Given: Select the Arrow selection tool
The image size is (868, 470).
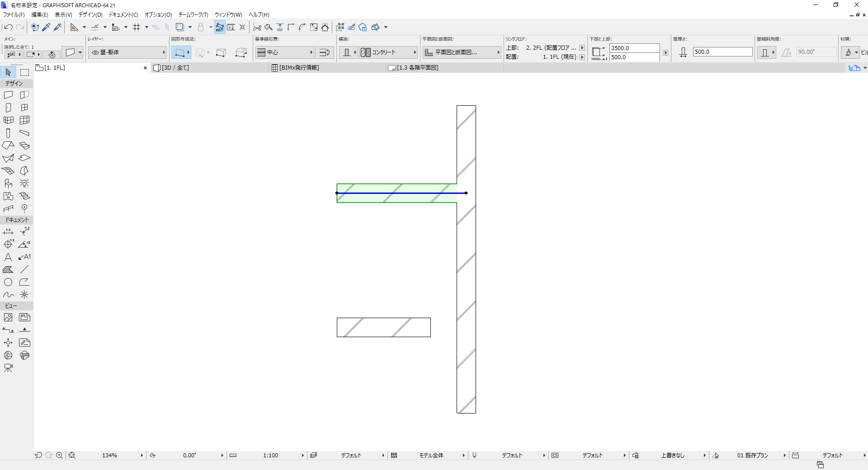Looking at the screenshot, I should pyautogui.click(x=8, y=72).
